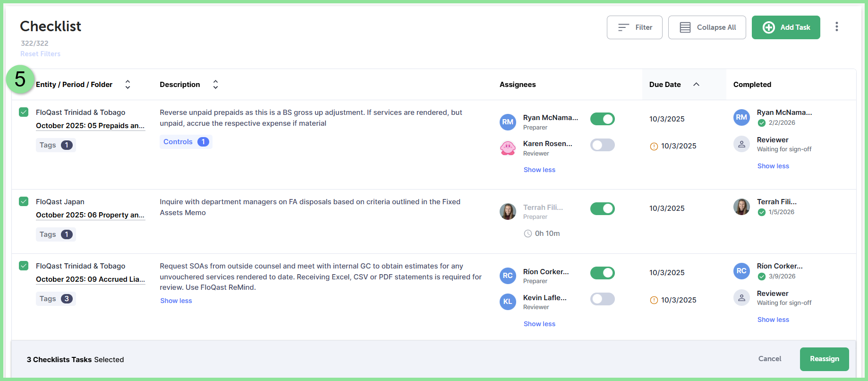Click the 10/3/2025 preparer due date for Ríon Corker

[667, 273]
